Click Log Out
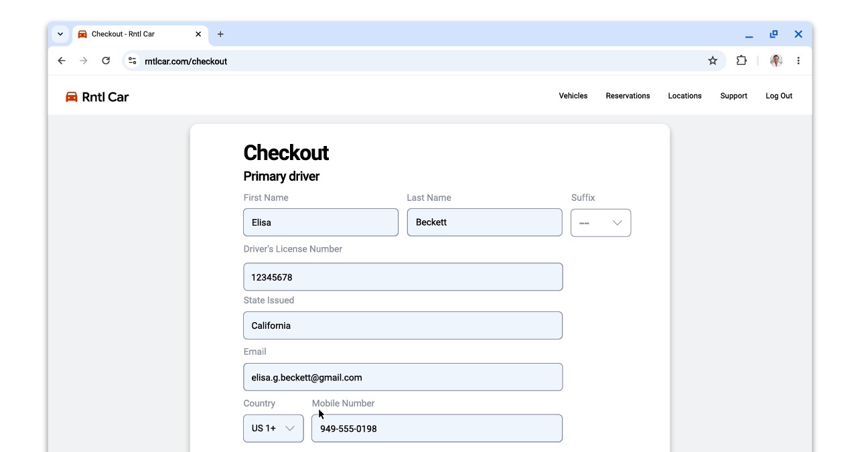 tap(779, 96)
